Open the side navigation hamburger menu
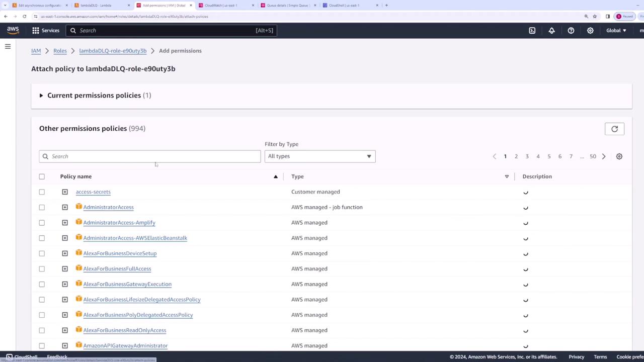 point(8,47)
